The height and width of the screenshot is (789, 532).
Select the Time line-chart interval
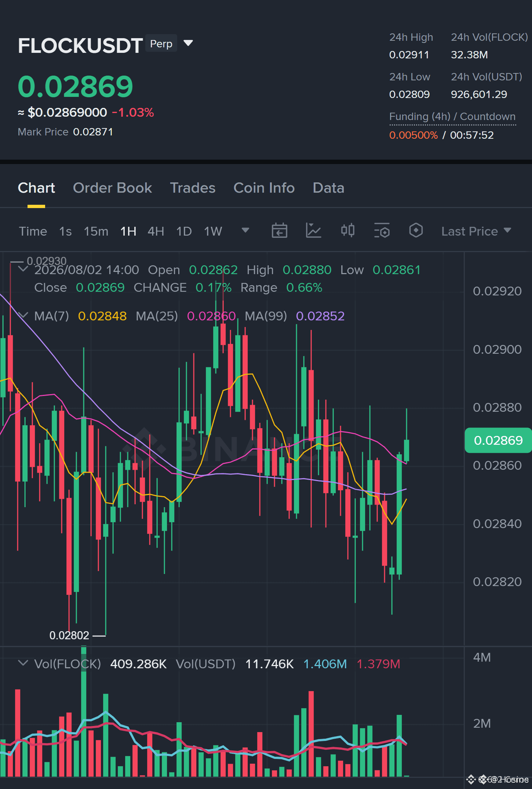pyautogui.click(x=33, y=231)
